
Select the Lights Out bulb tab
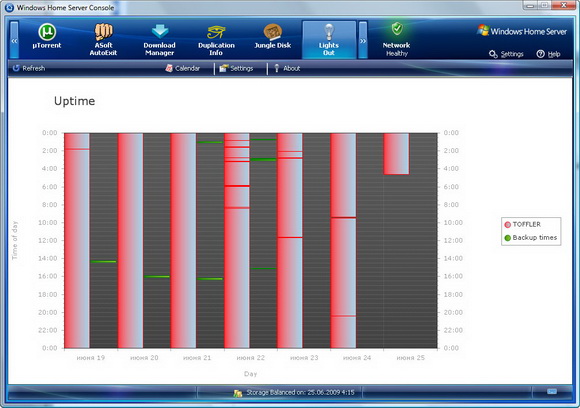pos(329,40)
